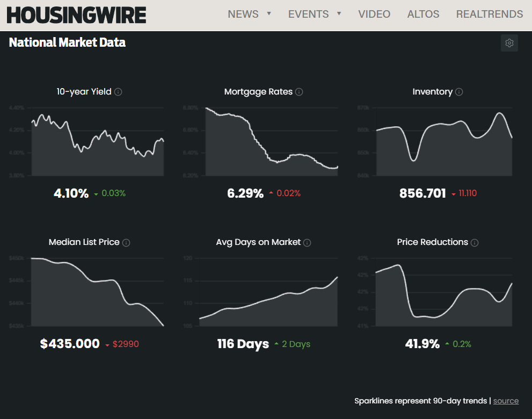Open the EVENTS menu
The height and width of the screenshot is (419, 532).
click(309, 14)
